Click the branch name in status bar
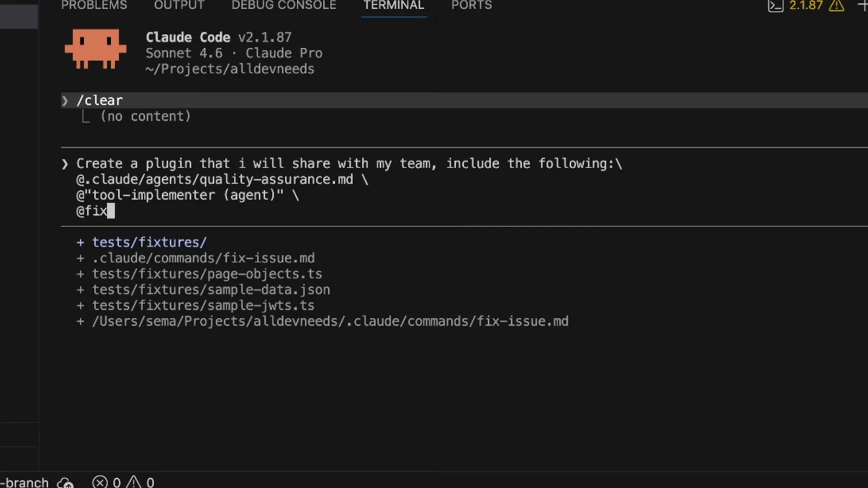 coord(24,482)
